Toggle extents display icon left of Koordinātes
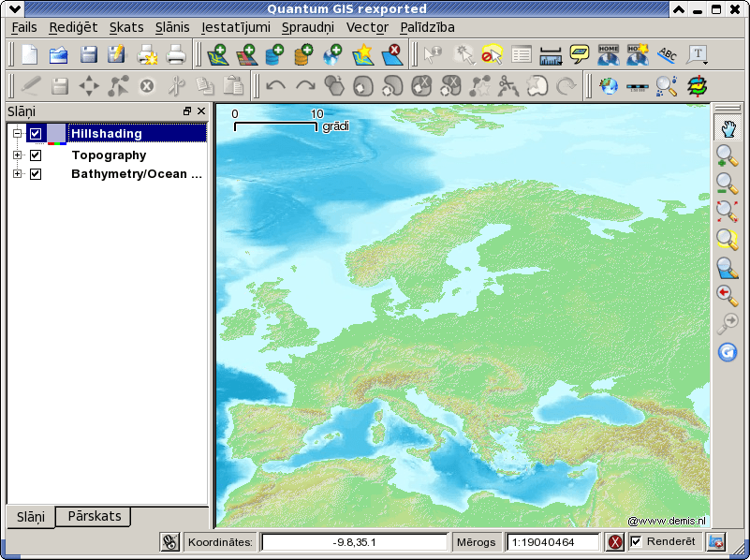750x560 pixels. [169, 542]
